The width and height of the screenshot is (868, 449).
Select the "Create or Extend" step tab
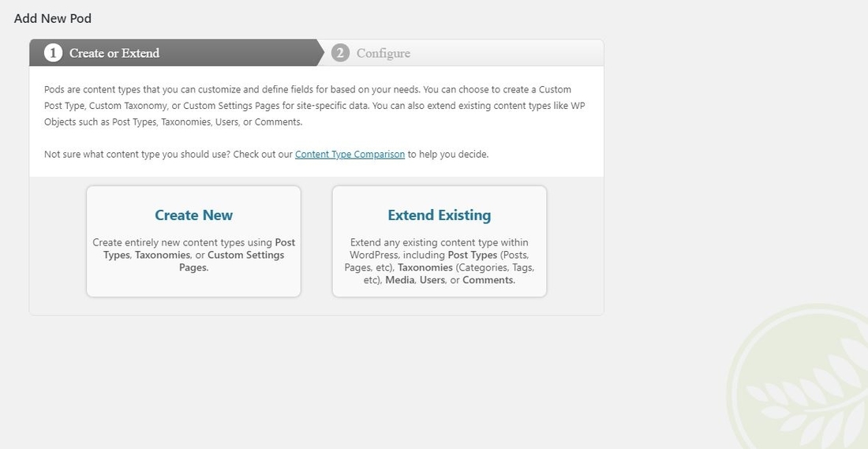[114, 53]
